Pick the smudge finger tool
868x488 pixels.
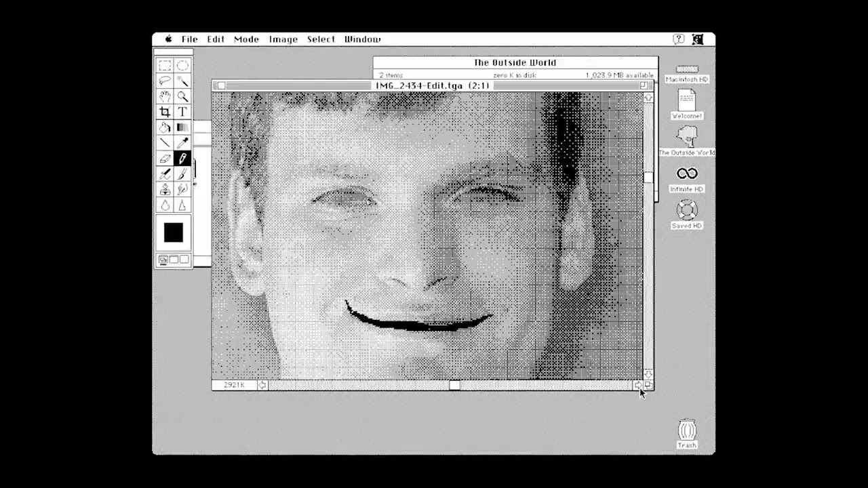click(x=182, y=190)
